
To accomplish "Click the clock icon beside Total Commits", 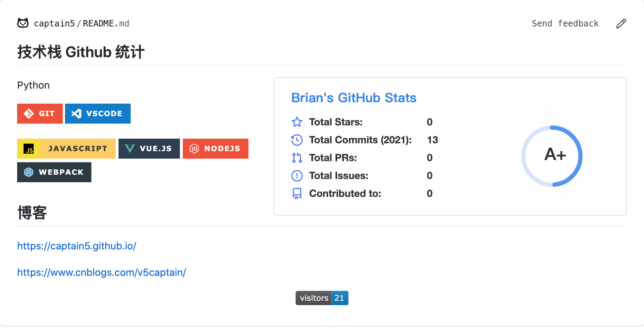I will [x=296, y=140].
